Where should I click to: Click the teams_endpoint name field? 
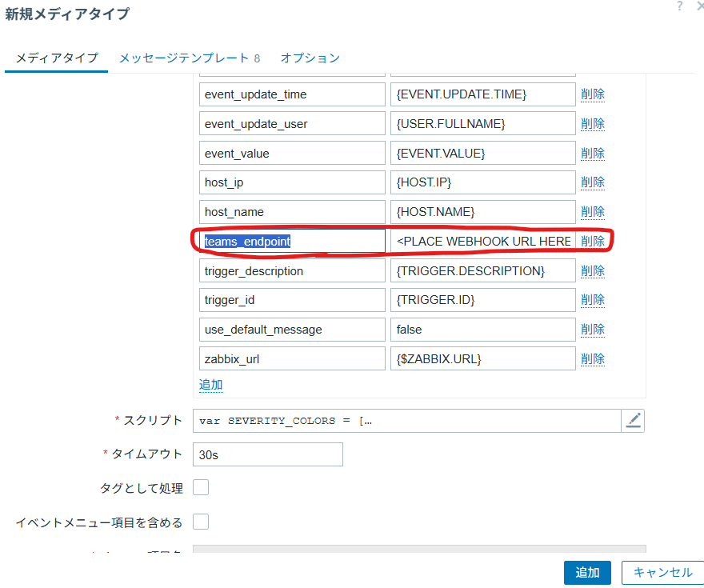tap(292, 241)
